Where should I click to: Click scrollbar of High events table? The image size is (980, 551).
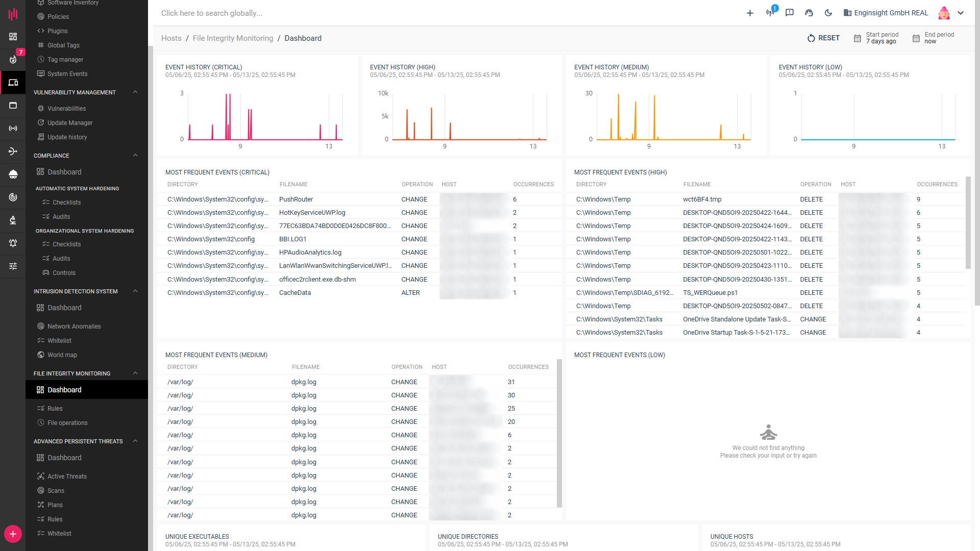click(x=968, y=222)
